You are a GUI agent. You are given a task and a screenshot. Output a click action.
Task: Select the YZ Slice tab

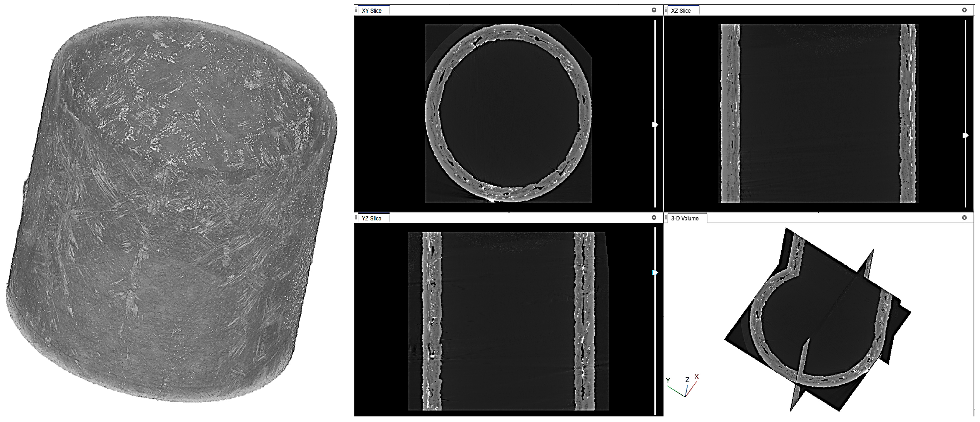click(x=371, y=218)
